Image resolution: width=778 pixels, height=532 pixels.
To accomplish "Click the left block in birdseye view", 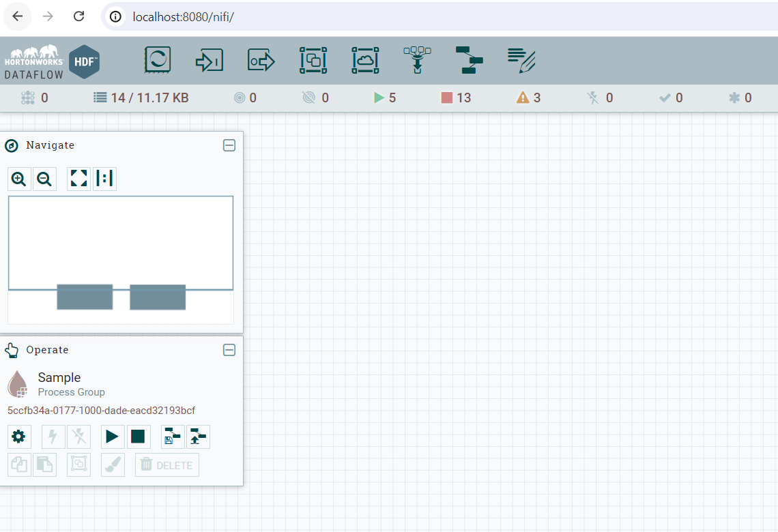I will point(85,297).
